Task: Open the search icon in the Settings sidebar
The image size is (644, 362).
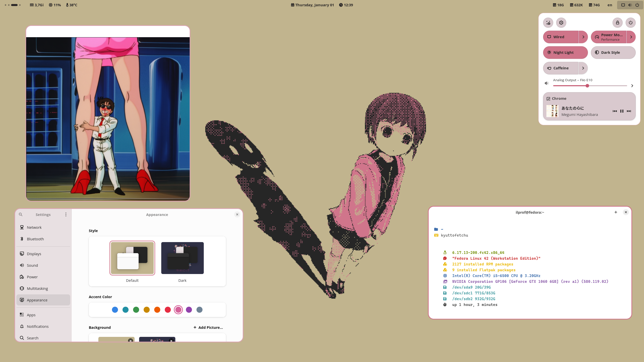Action: [x=21, y=214]
